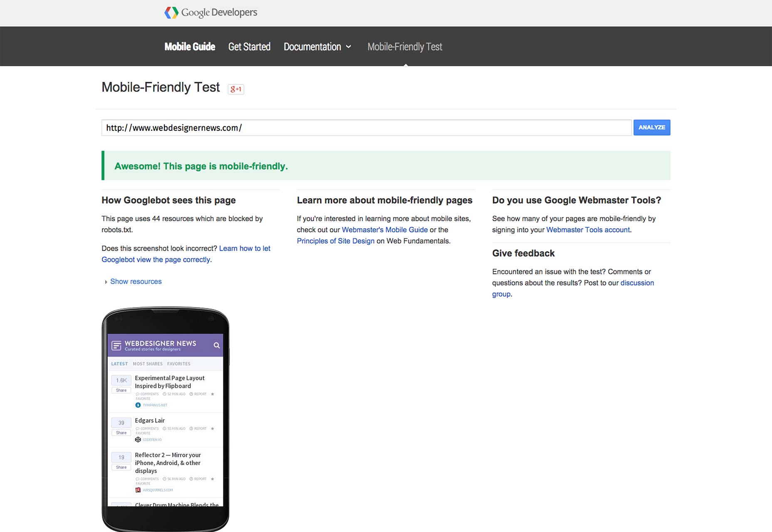
Task: Click favorite star for Edgars Lair
Action: [213, 429]
